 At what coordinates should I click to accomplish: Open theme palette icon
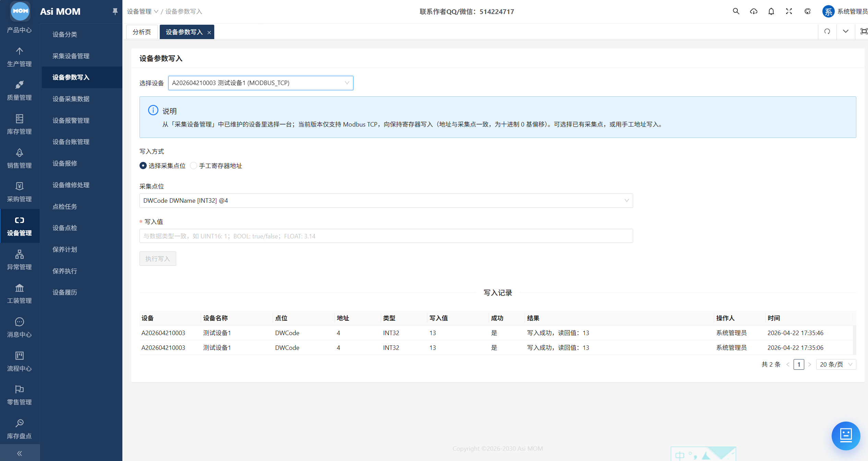point(808,11)
